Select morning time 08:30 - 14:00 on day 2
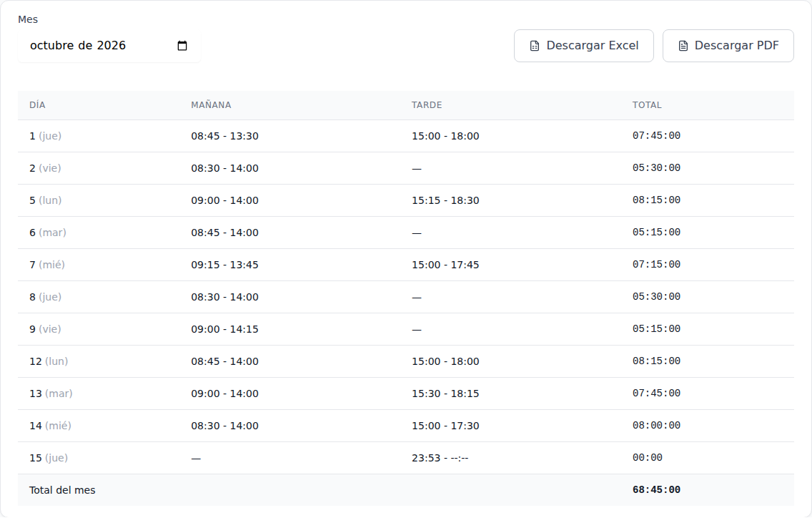812x518 pixels. tap(224, 169)
